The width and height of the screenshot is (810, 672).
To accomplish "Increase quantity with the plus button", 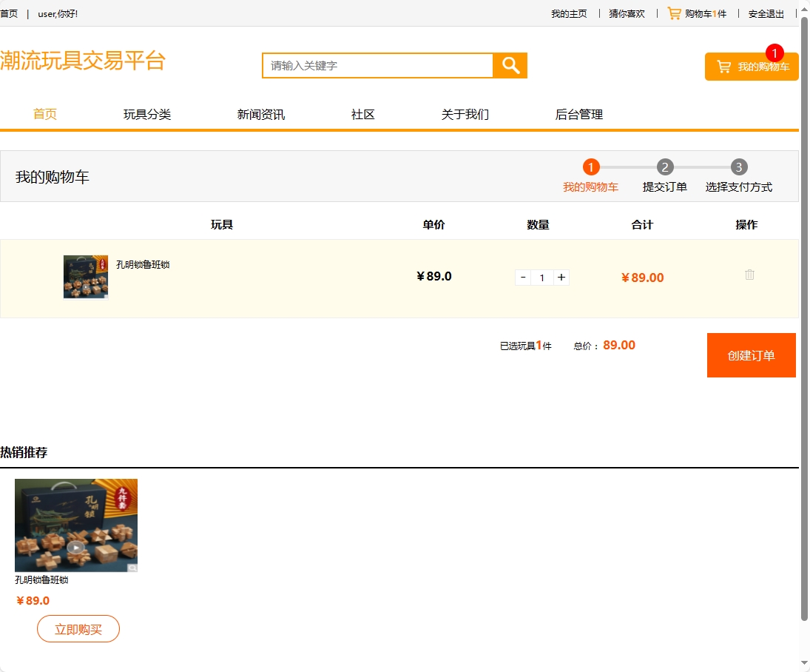I will [x=561, y=277].
